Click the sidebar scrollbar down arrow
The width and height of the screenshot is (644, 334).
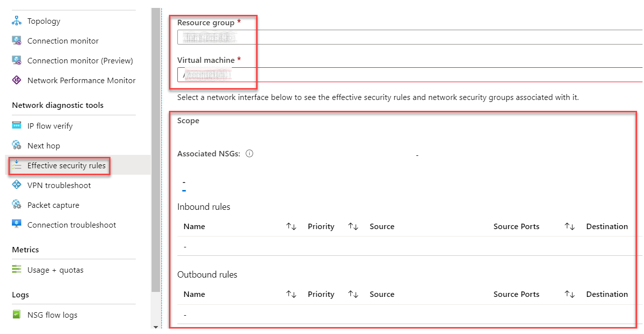pyautogui.click(x=156, y=327)
